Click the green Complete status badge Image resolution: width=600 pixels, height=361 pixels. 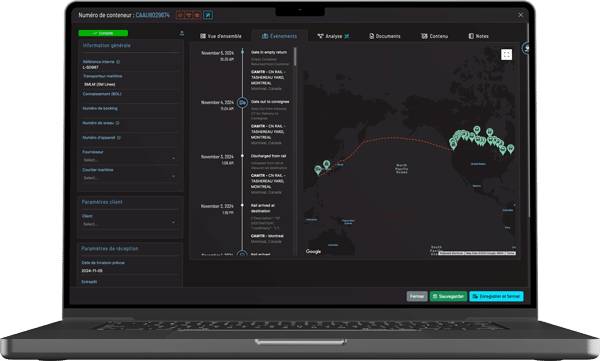coord(103,33)
